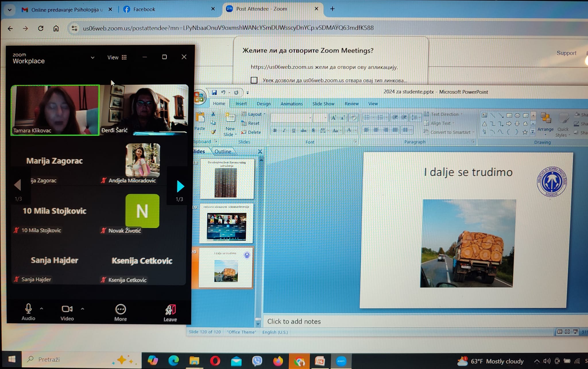
Task: Open the Layout dropdown in Slides group
Action: [x=254, y=114]
